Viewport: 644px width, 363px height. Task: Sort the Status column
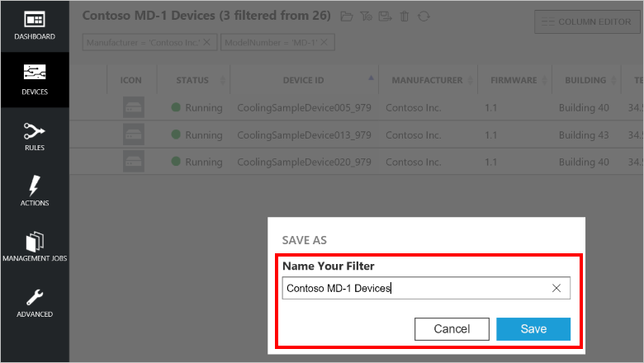tap(193, 80)
